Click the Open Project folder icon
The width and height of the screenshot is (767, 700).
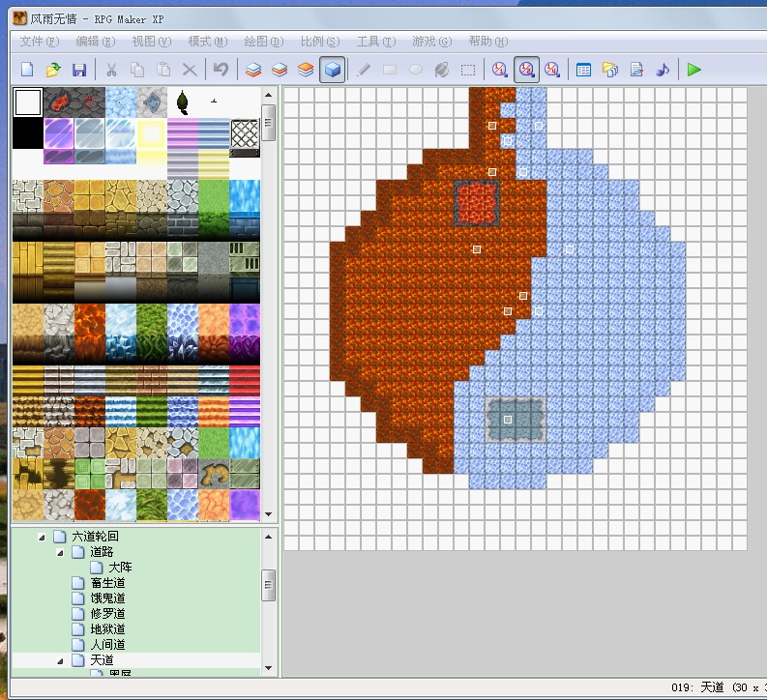(x=53, y=70)
